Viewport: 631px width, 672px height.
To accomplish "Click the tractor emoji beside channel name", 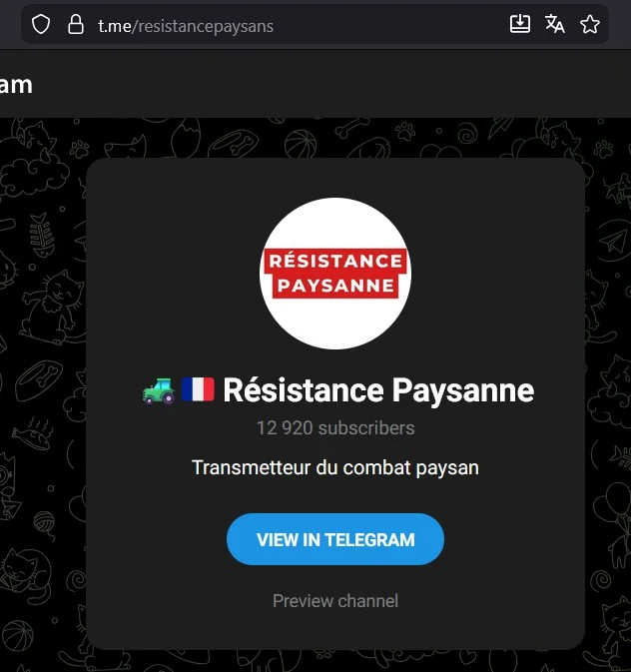I will (x=159, y=390).
